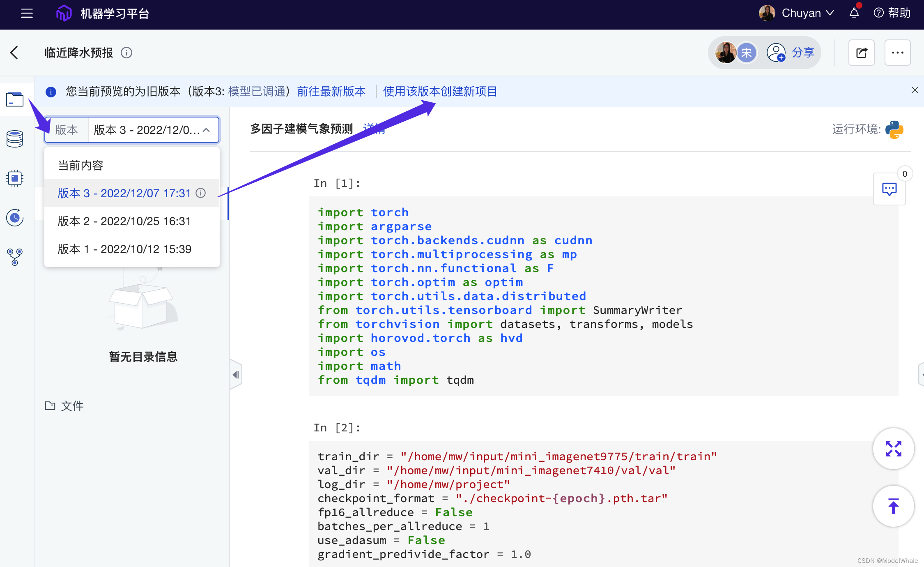Screen dimensions: 924x567
Task: Go back with the left arrow
Action: 15,53
